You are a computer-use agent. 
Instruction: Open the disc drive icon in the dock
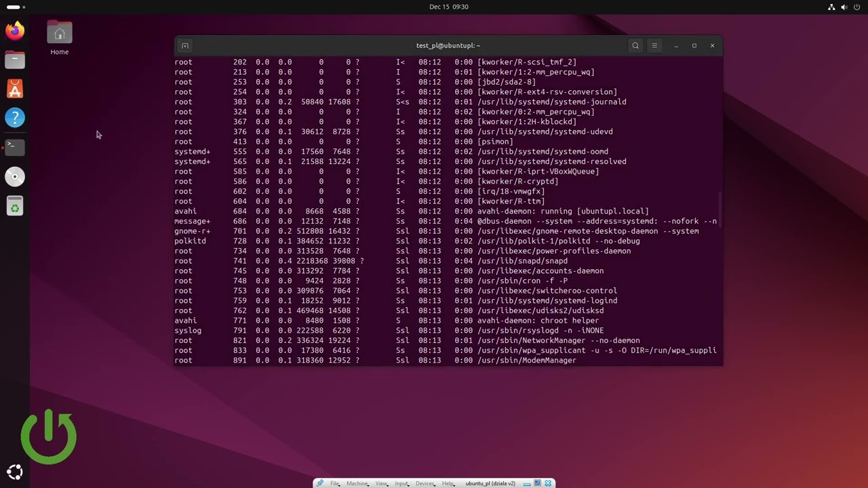pos(15,176)
